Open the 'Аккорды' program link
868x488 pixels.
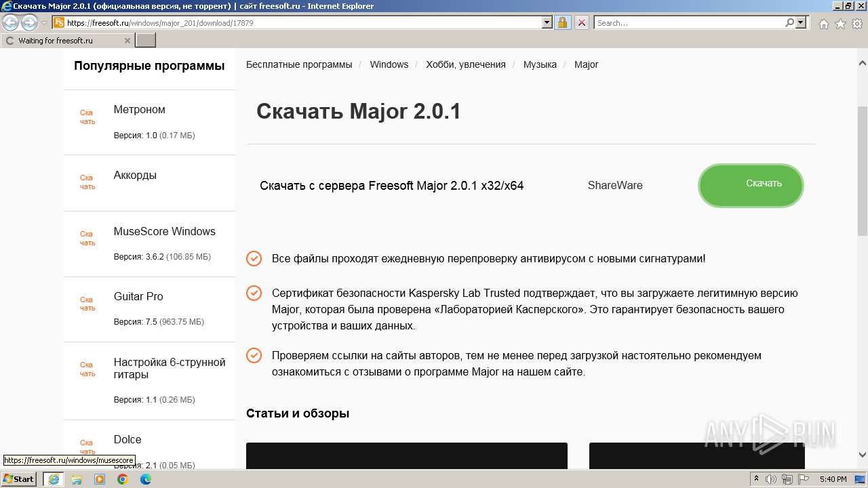coord(135,175)
